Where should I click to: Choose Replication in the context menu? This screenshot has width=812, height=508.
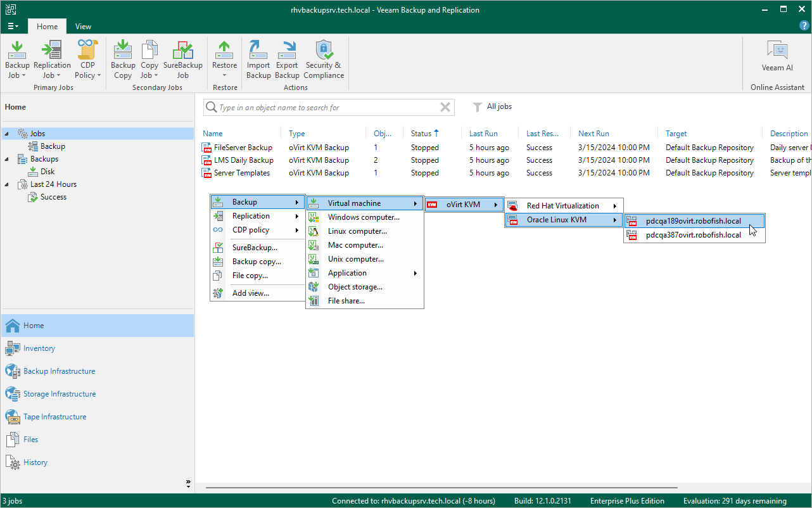pos(258,216)
